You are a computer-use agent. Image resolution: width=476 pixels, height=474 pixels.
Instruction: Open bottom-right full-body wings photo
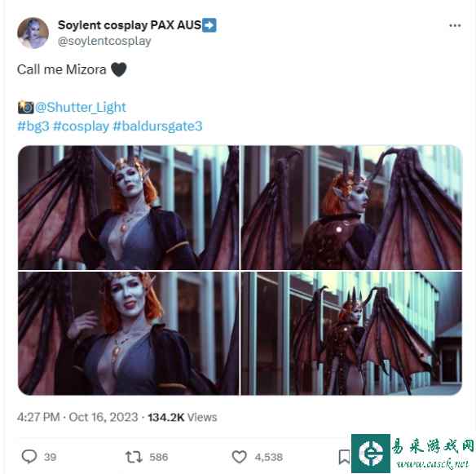(x=351, y=334)
